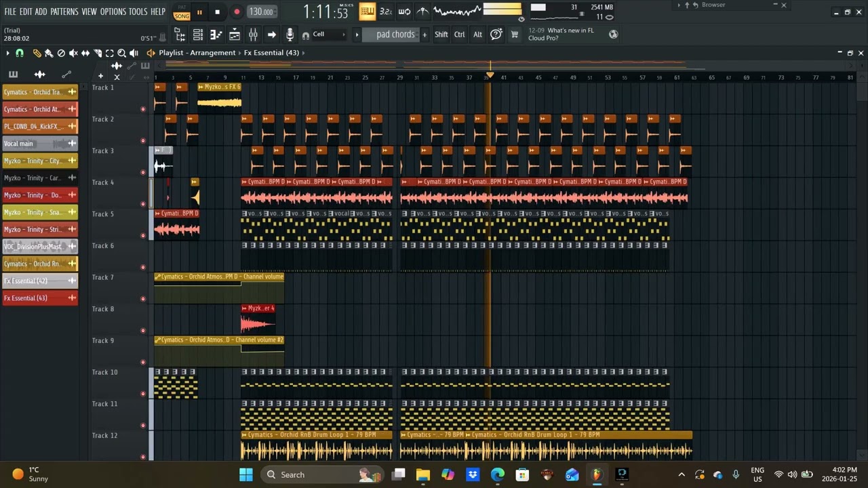This screenshot has width=868, height=488.
Task: Show hidden Windows system tray icons chevron
Action: [x=682, y=474]
